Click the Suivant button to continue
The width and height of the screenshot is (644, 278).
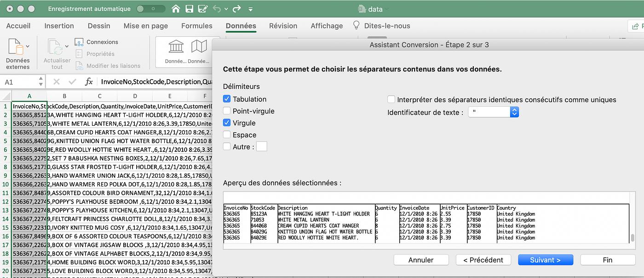[546, 260]
